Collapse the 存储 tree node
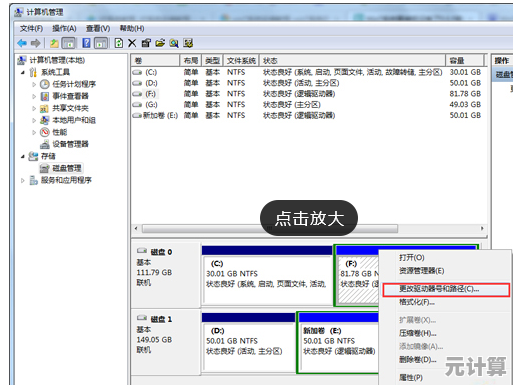The image size is (513, 385). (x=22, y=156)
